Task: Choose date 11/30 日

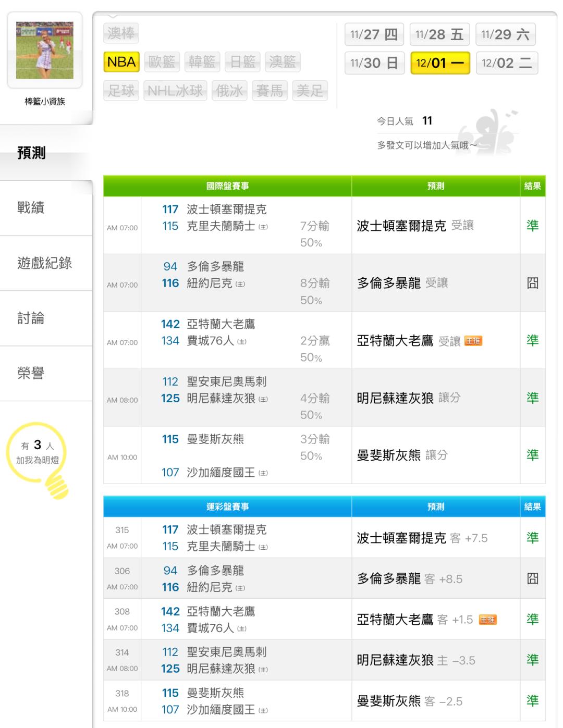Action: [374, 63]
